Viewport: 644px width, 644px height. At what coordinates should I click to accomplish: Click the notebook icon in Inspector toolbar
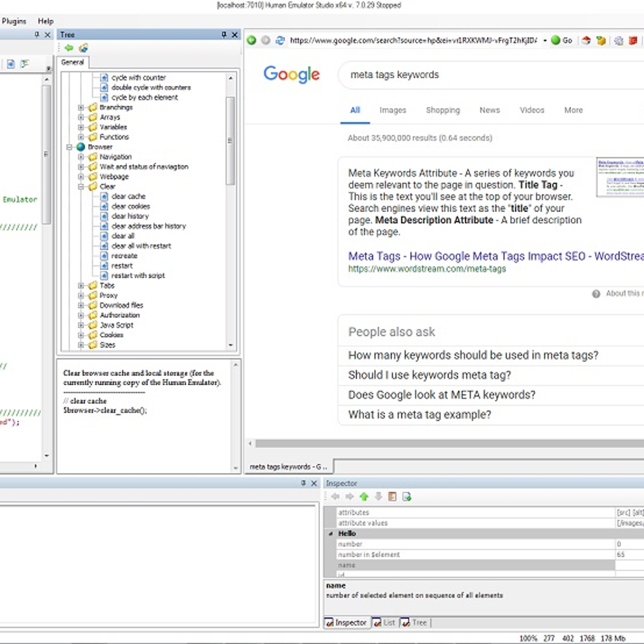[x=392, y=496]
